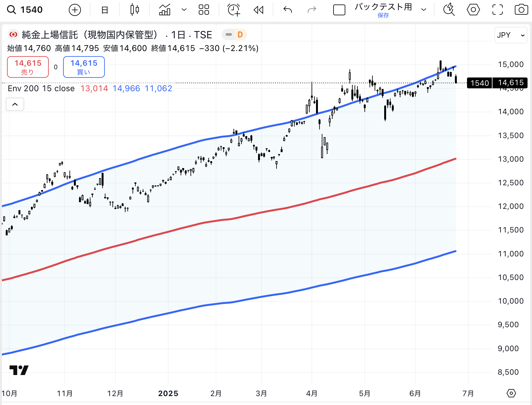Click the 14,615 買い buy button
This screenshot has width=532, height=405.
pos(84,67)
